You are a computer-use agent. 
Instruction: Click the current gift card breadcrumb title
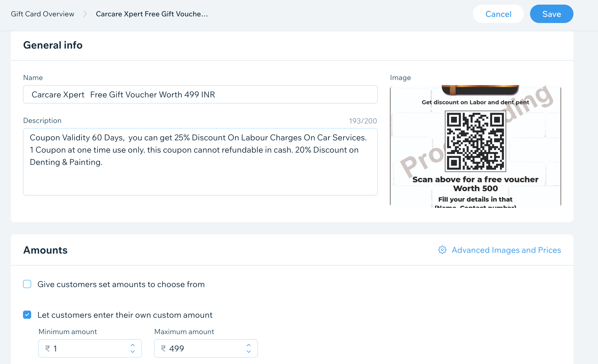[152, 14]
